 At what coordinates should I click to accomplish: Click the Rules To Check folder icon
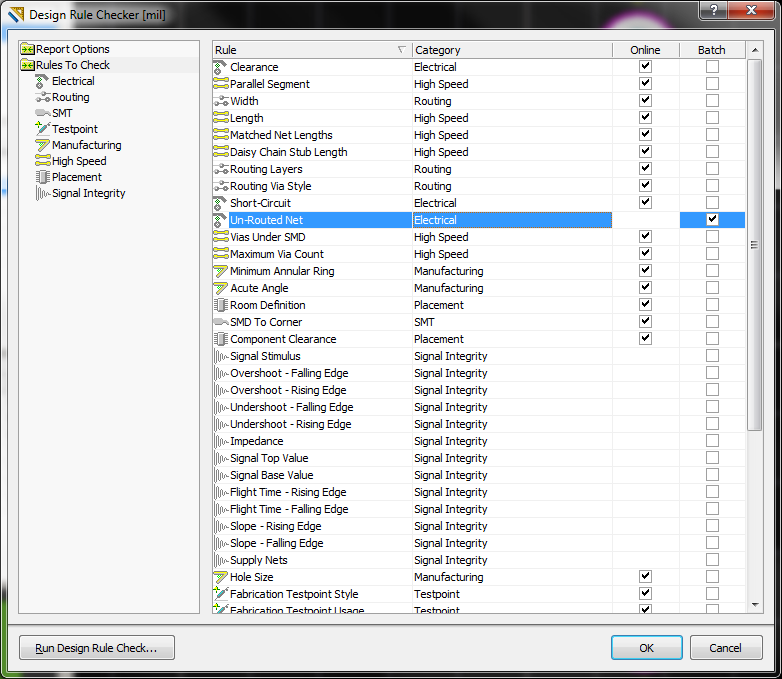coord(27,65)
